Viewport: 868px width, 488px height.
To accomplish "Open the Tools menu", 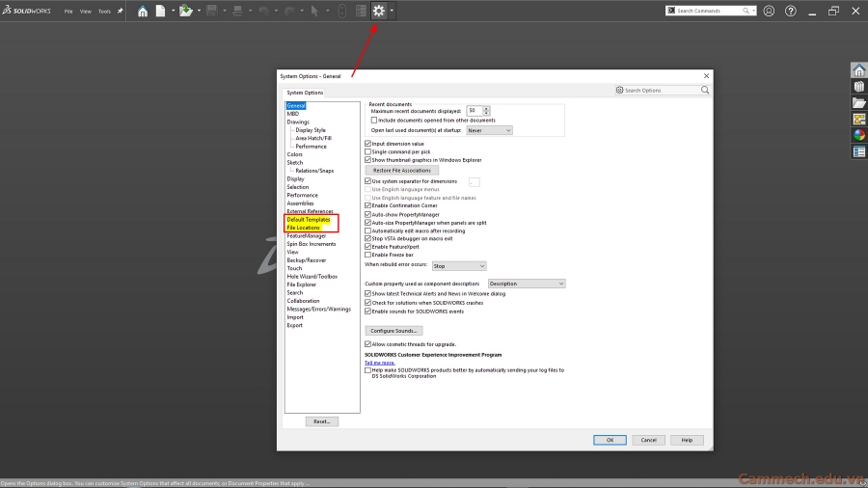I will point(104,11).
